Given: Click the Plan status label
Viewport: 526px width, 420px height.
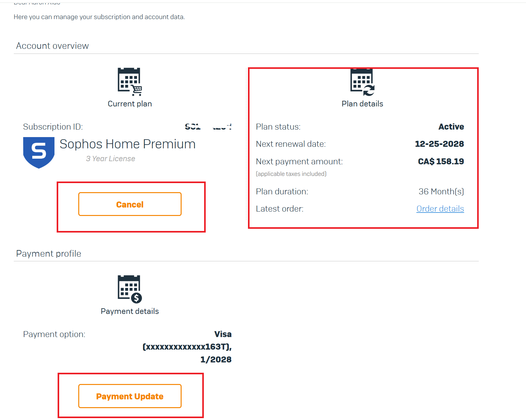Looking at the screenshot, I should [278, 127].
